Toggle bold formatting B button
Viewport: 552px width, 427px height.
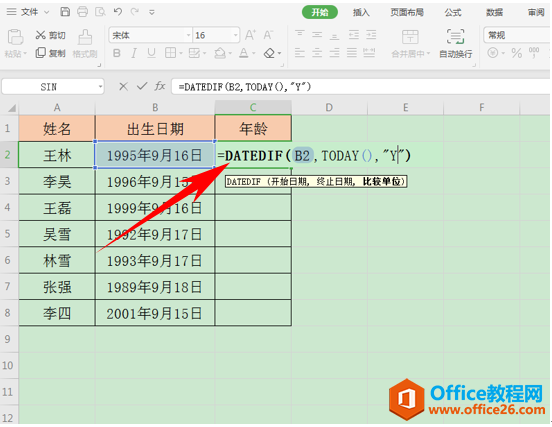[117, 53]
